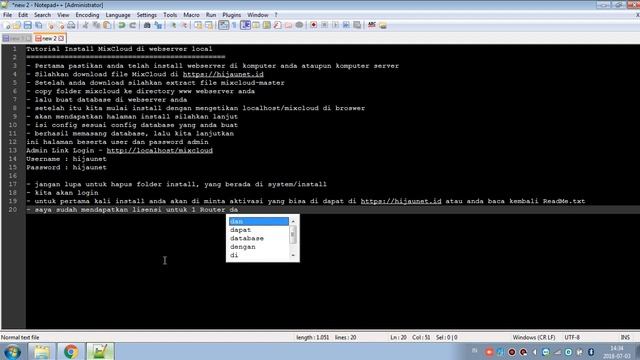Toggle Show All Characters button
The width and height of the screenshot is (640, 360).
234,25
